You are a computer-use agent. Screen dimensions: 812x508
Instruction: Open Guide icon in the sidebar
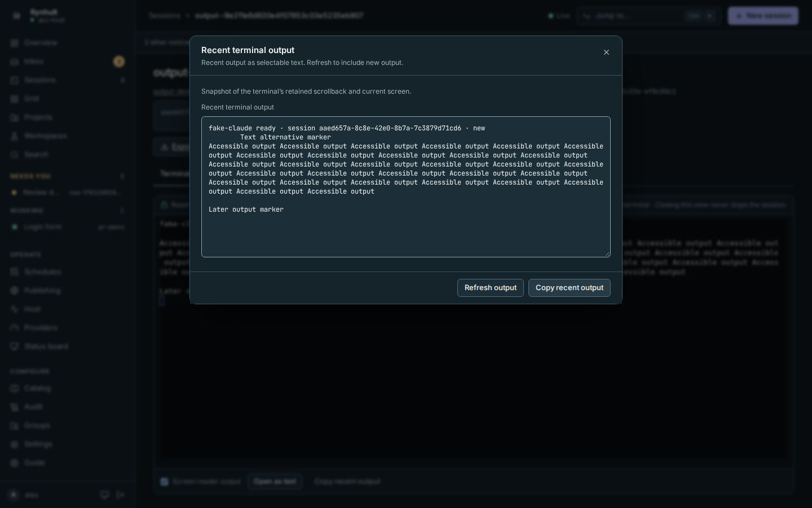pos(15,463)
